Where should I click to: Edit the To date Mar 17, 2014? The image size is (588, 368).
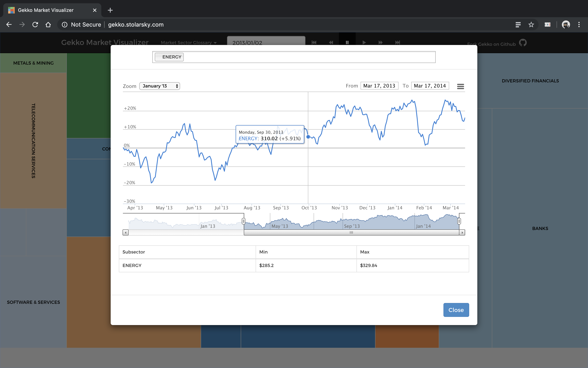(430, 86)
